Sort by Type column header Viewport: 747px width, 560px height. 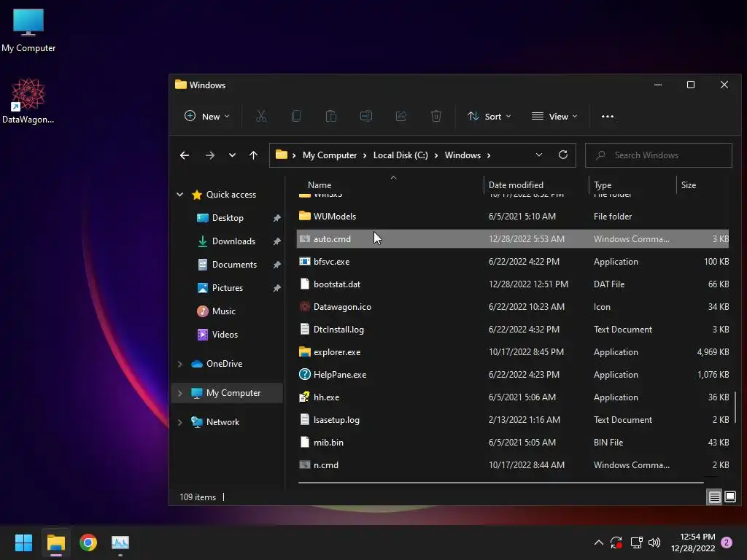click(603, 185)
